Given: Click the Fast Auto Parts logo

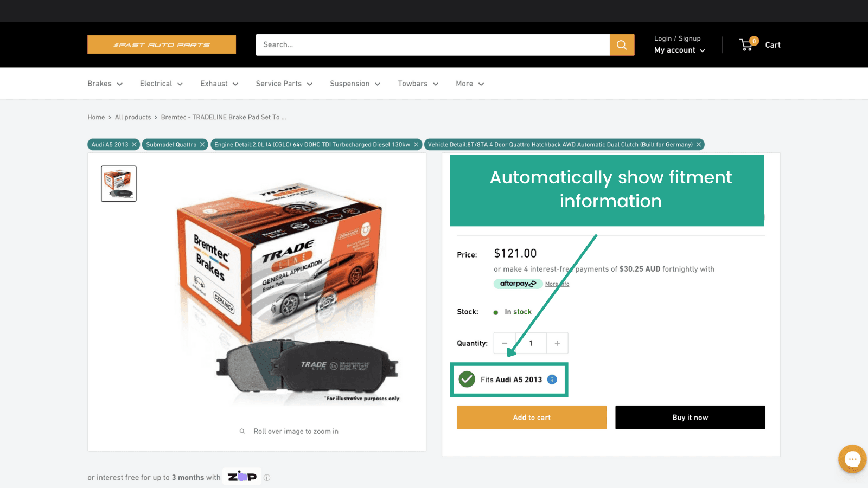Looking at the screenshot, I should click(x=162, y=44).
